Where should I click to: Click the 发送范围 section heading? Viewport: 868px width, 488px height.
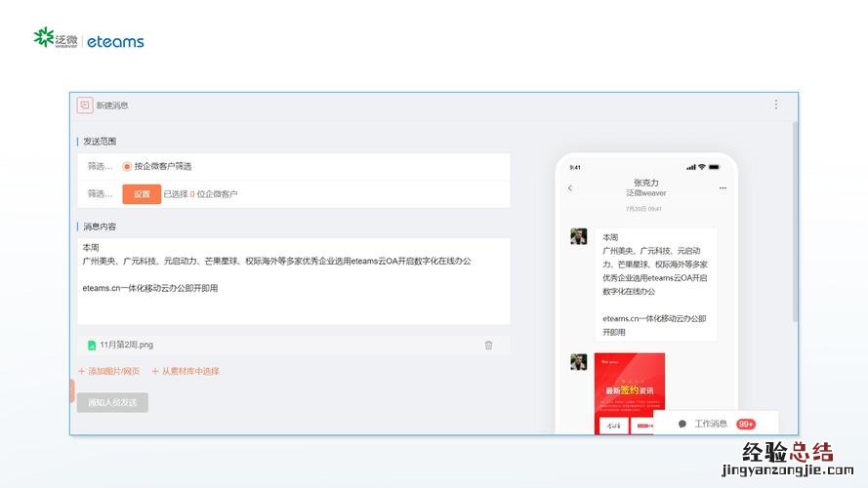tap(100, 142)
